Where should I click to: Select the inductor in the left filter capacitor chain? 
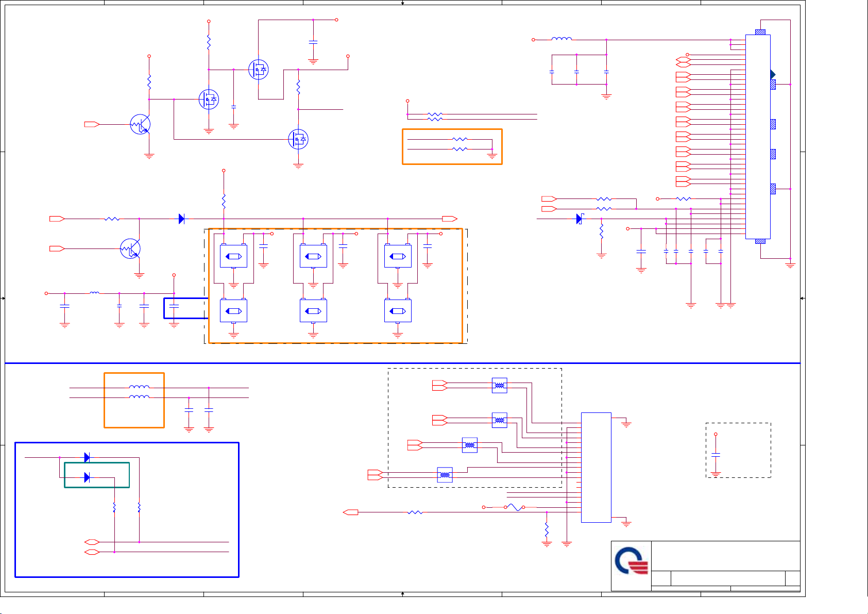click(94, 293)
